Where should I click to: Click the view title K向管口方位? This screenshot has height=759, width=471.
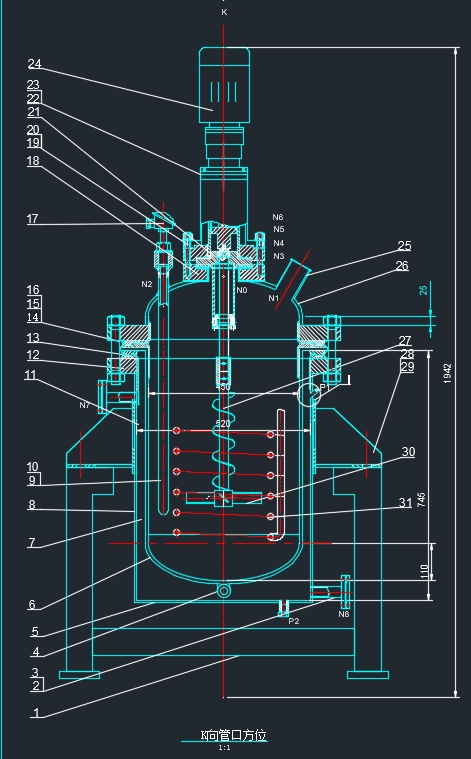[x=234, y=735]
